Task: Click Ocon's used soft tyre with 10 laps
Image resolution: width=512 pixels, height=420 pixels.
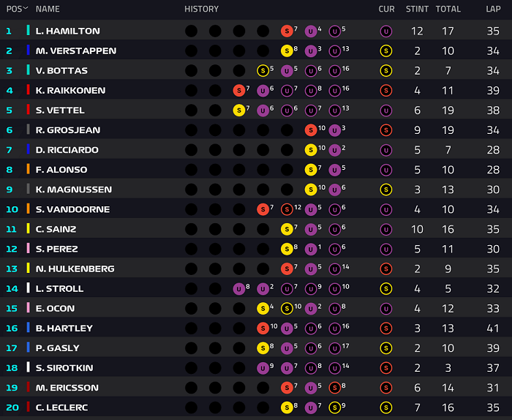Action: point(287,309)
